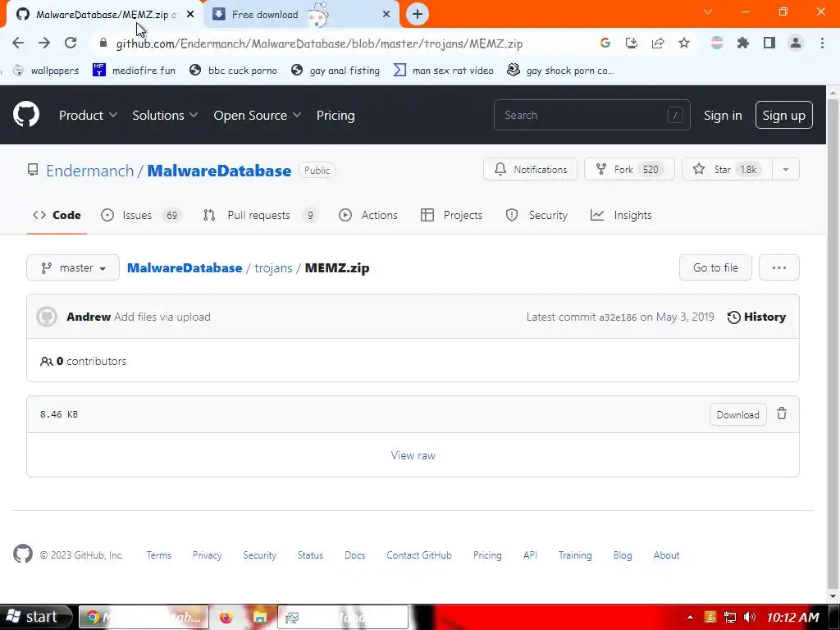The width and height of the screenshot is (840, 630).
Task: View the file History
Action: (x=756, y=317)
